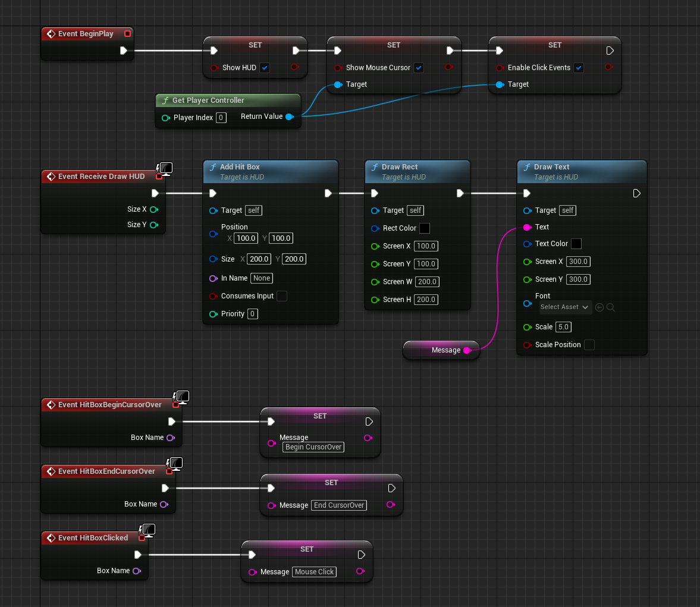The width and height of the screenshot is (700, 607).
Task: Click the Size X output pin on Receive Draw HUD
Action: [x=154, y=209]
